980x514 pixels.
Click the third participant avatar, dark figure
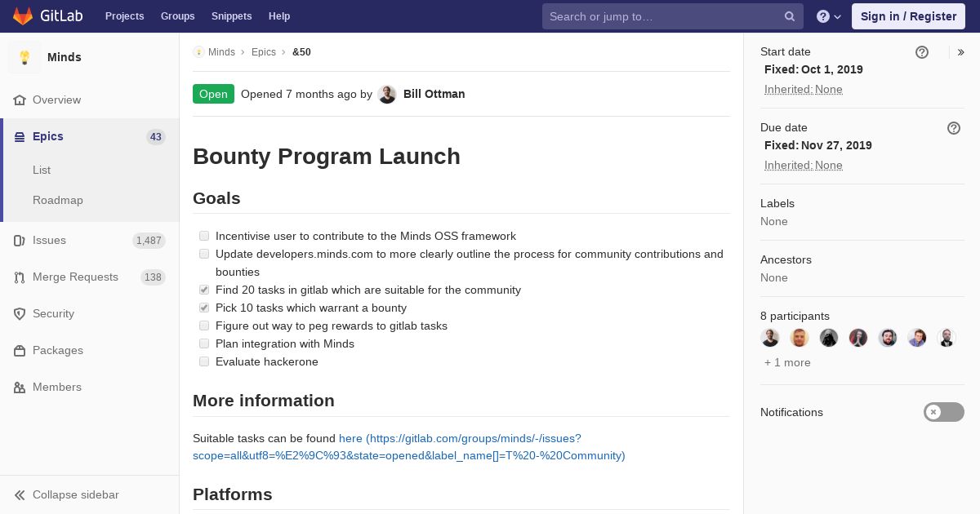tap(829, 338)
